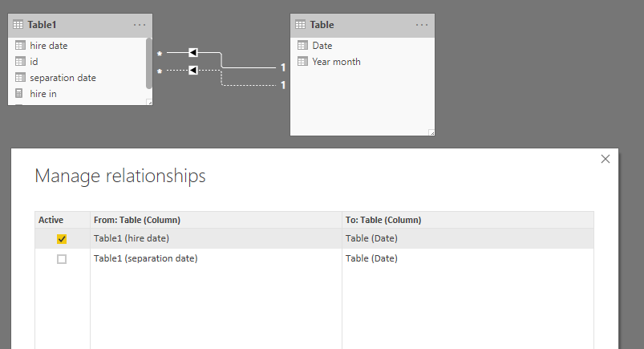
Task: Click Table (Date) in hire date row
Action: [x=371, y=238]
